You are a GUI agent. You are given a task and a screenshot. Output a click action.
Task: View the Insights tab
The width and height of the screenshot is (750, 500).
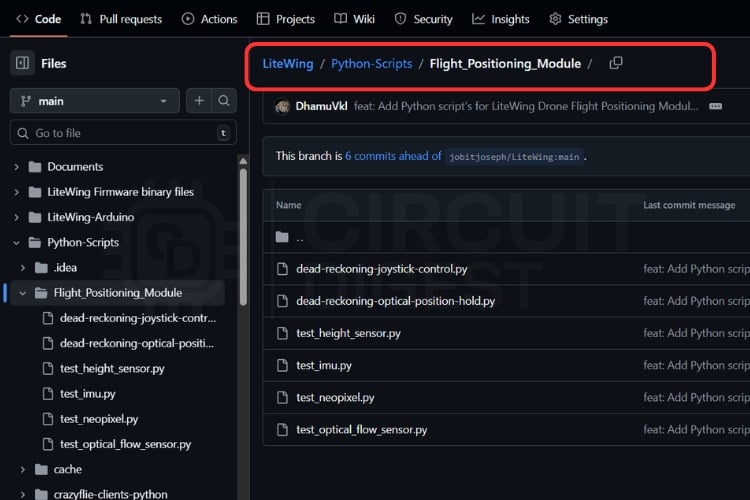pos(501,19)
